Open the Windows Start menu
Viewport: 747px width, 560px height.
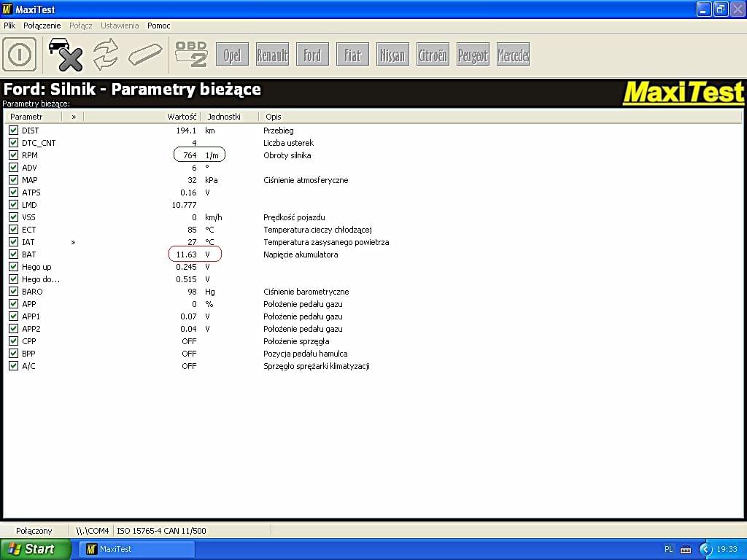pyautogui.click(x=35, y=549)
